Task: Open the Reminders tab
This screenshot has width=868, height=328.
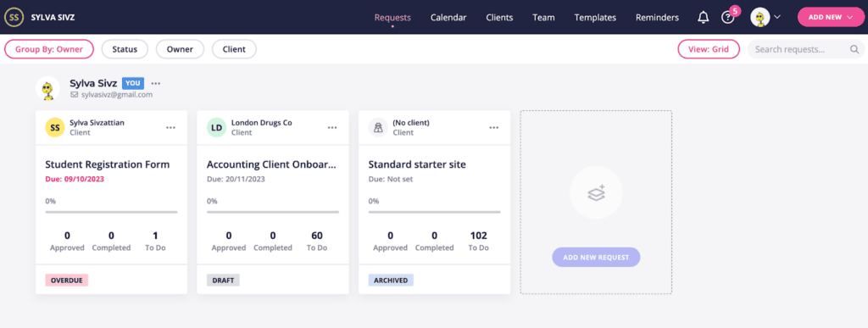Action: pos(657,17)
